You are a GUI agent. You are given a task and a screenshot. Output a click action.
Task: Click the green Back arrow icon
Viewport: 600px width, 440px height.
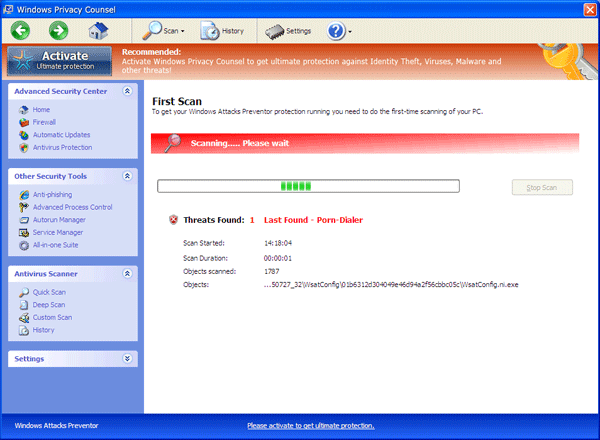tap(20, 31)
